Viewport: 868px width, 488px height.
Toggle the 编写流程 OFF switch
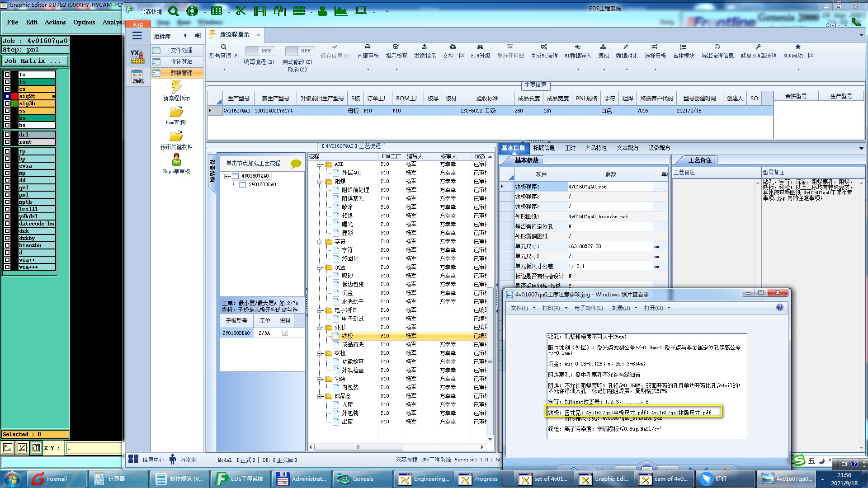259,51
